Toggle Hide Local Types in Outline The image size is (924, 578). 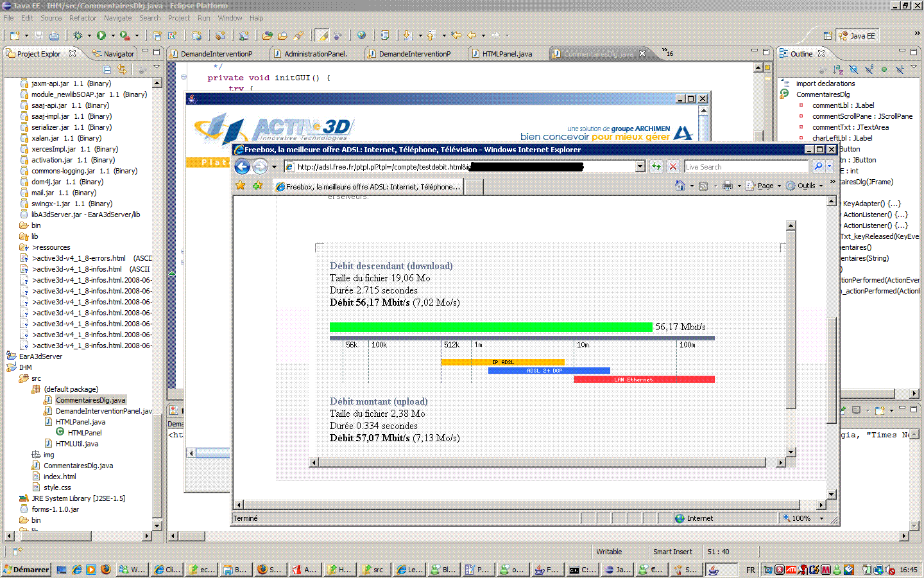pyautogui.click(x=900, y=69)
